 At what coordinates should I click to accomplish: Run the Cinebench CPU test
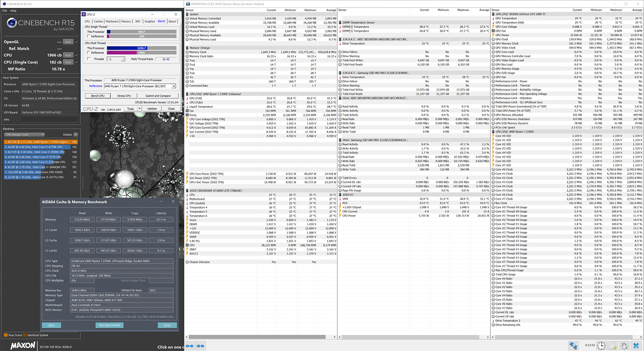(x=68, y=55)
